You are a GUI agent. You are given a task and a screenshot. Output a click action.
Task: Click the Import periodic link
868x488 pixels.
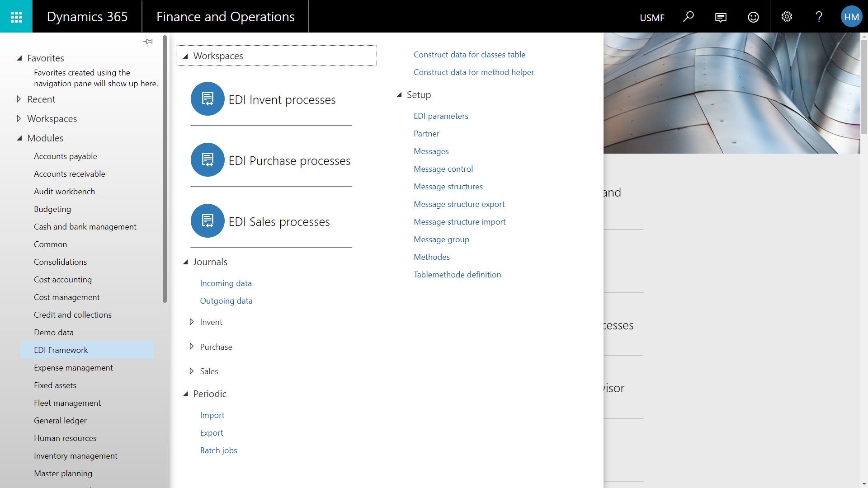point(212,415)
